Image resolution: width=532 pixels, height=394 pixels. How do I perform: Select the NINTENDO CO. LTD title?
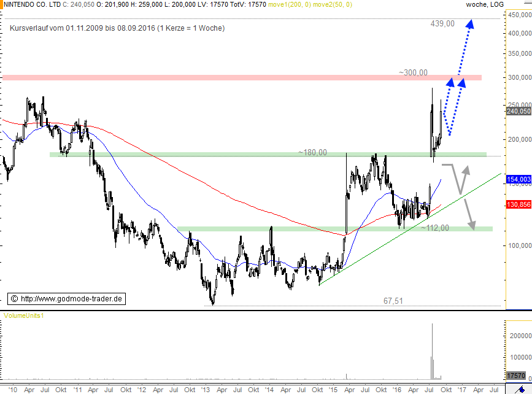(x=33, y=4)
